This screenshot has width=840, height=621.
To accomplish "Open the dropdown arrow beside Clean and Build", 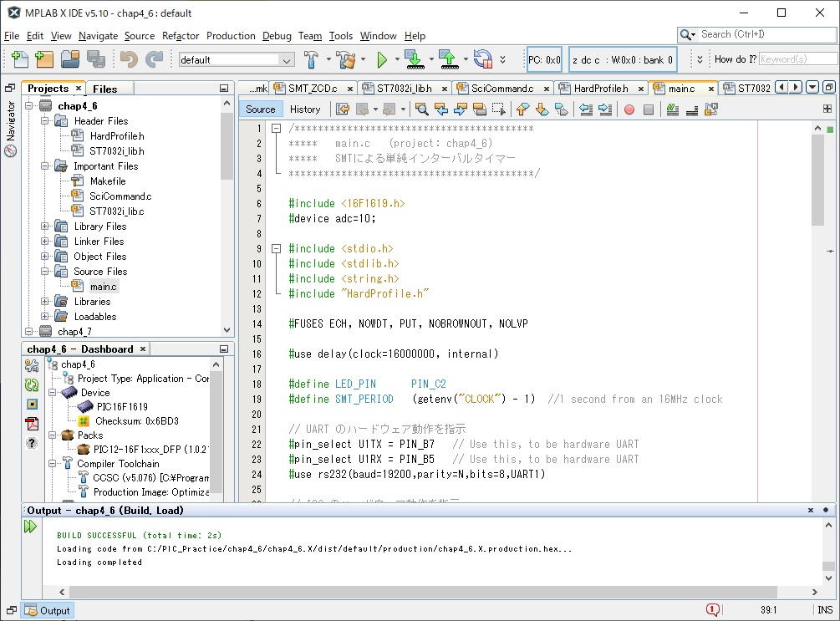I will (x=364, y=59).
